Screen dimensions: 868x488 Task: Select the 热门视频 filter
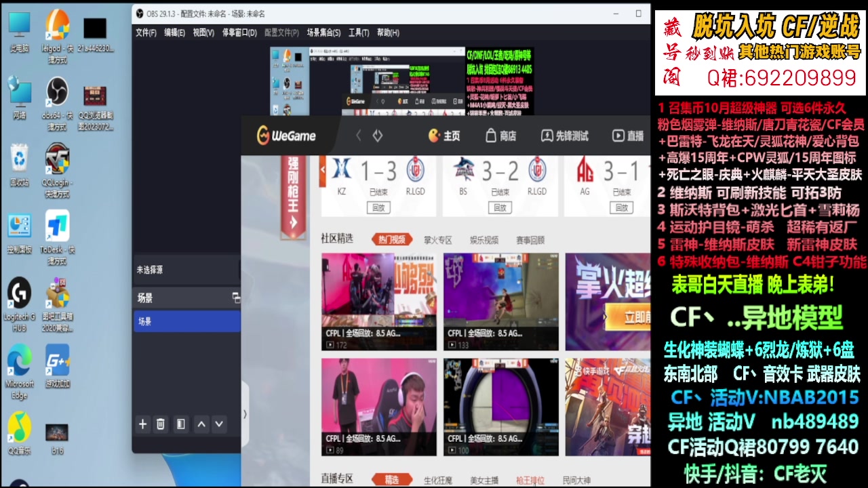point(392,239)
